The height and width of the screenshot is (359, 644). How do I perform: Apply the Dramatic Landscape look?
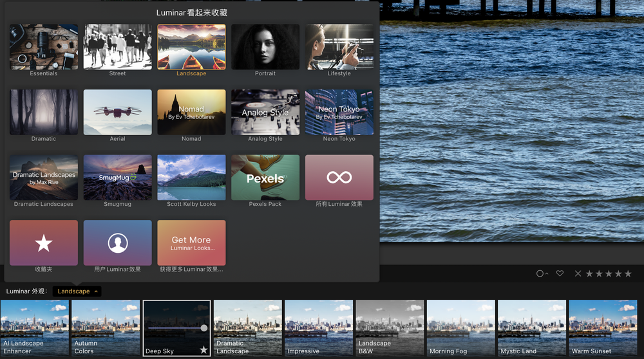248,328
